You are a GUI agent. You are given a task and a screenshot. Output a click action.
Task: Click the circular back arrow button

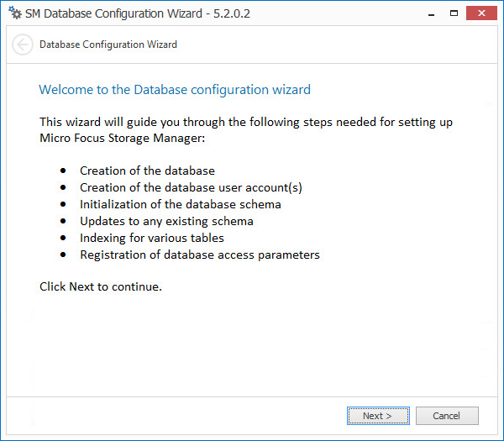pos(23,45)
